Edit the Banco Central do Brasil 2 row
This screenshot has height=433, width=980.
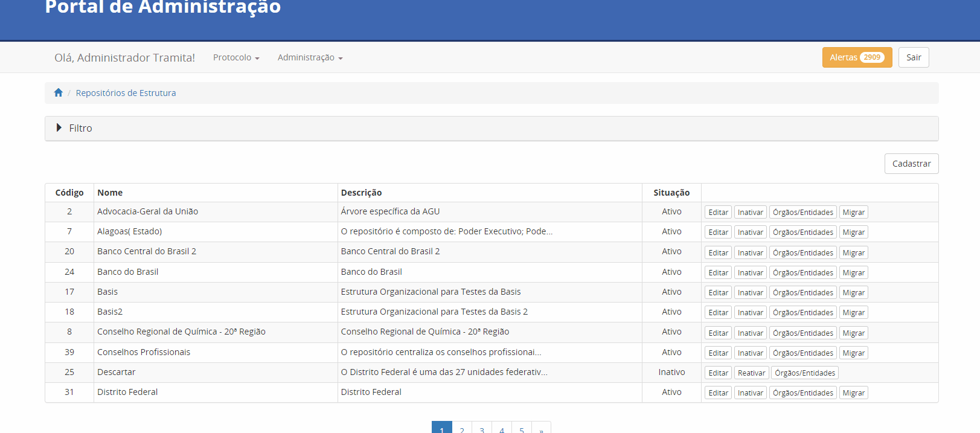tap(718, 252)
